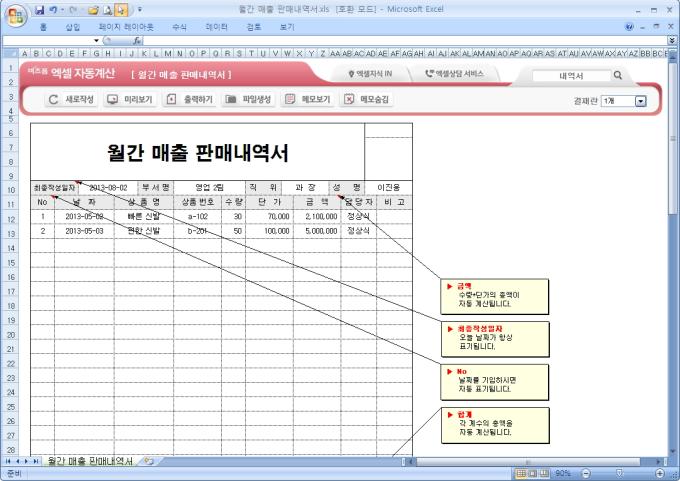The width and height of the screenshot is (680, 481).
Task: Click the Office button logo
Action: click(16, 16)
